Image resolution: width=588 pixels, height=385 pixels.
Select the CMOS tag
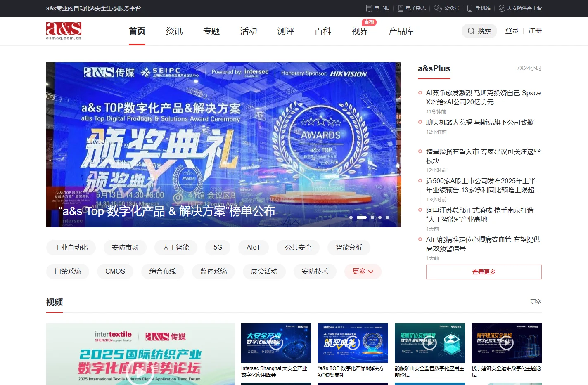point(115,272)
